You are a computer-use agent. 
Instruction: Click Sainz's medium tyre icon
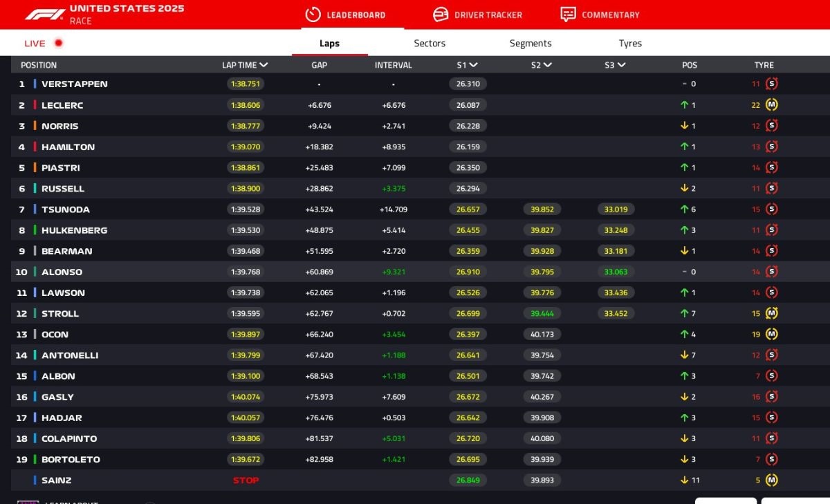point(772,480)
